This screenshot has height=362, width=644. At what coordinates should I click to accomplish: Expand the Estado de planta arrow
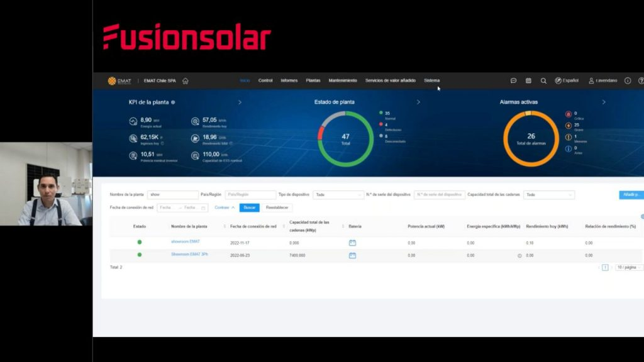[x=418, y=102]
